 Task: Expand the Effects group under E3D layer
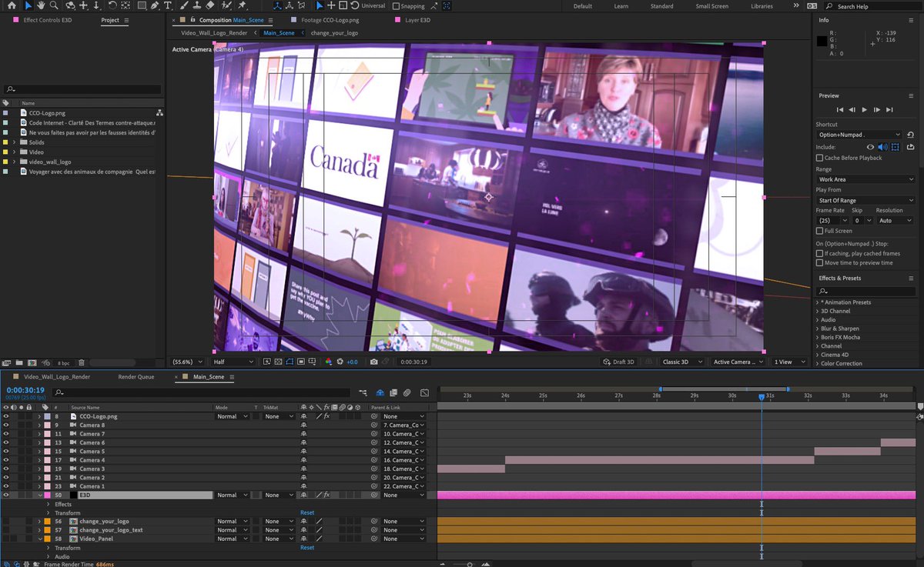(49, 504)
